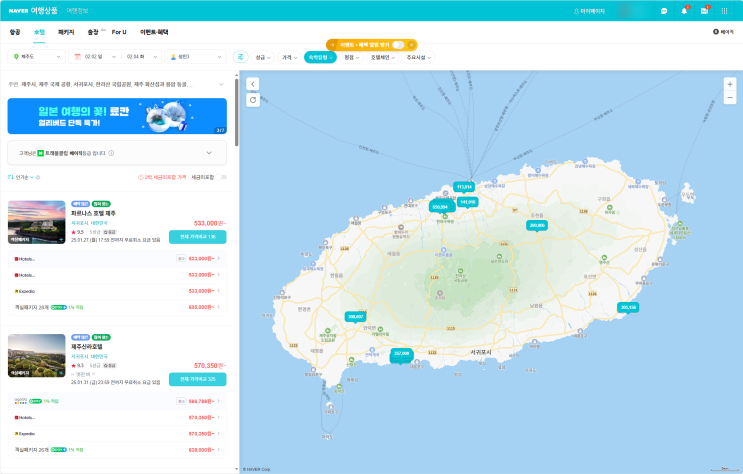Open the notifications bell icon
The width and height of the screenshot is (743, 474).
click(x=684, y=11)
